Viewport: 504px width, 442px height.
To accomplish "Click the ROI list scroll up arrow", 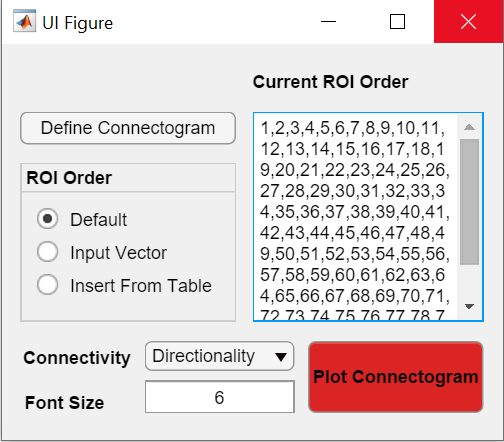I will pos(469,127).
